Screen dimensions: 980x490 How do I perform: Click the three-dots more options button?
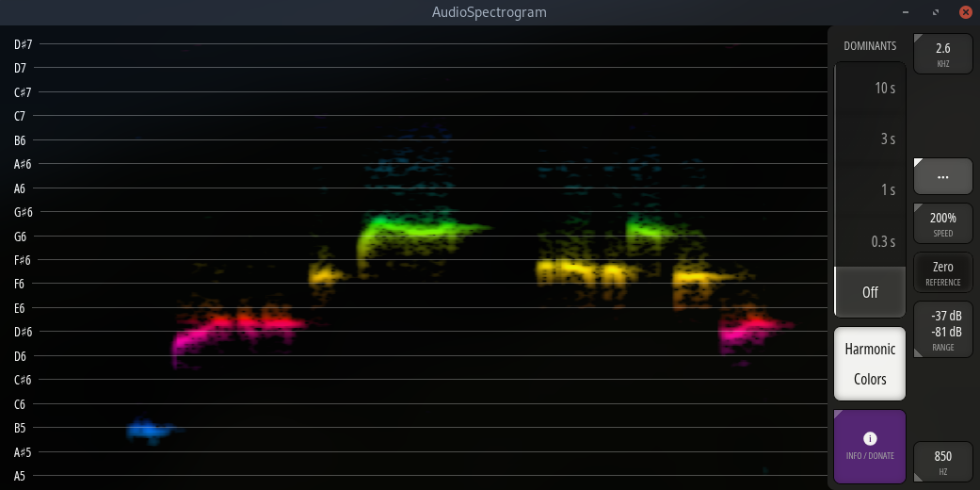pos(943,176)
